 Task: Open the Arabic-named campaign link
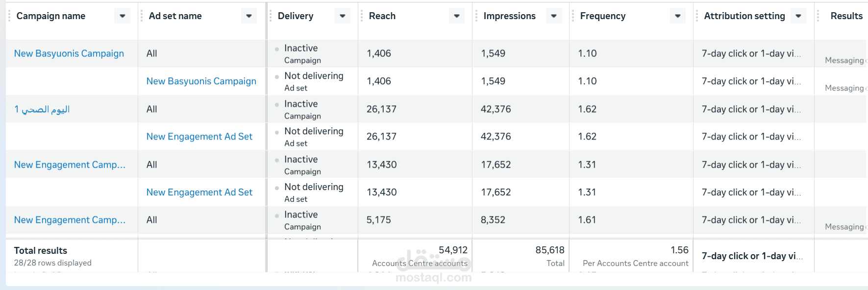point(42,109)
